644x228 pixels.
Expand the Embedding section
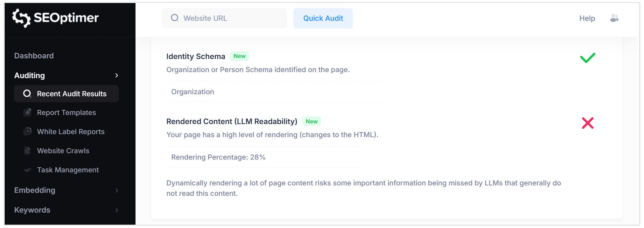(x=116, y=190)
